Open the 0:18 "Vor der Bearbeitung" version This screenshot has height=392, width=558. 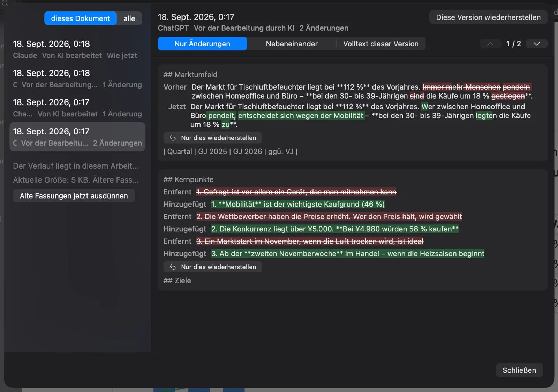77,79
